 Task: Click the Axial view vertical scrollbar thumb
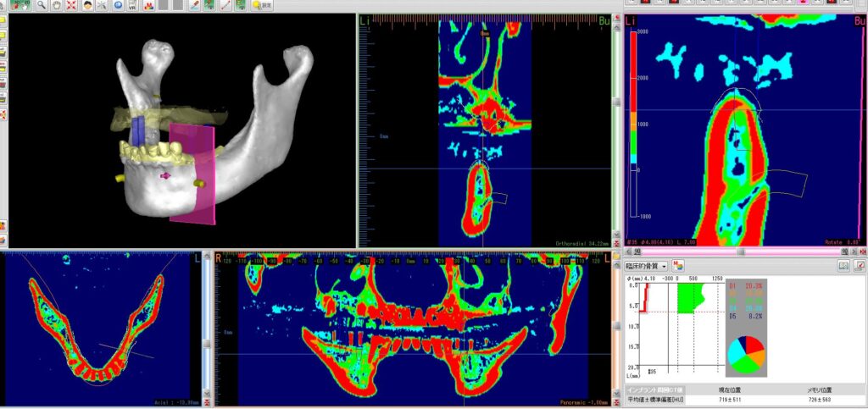[x=207, y=343]
